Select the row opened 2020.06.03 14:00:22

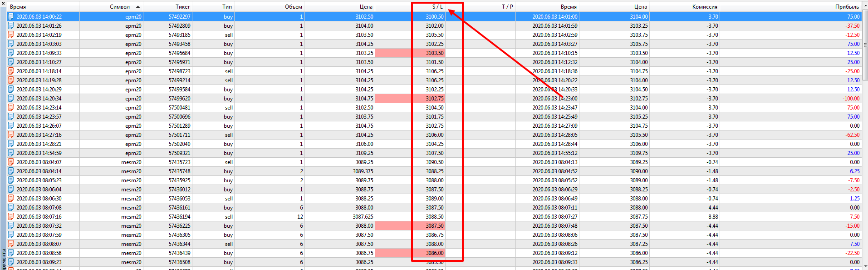click(434, 17)
